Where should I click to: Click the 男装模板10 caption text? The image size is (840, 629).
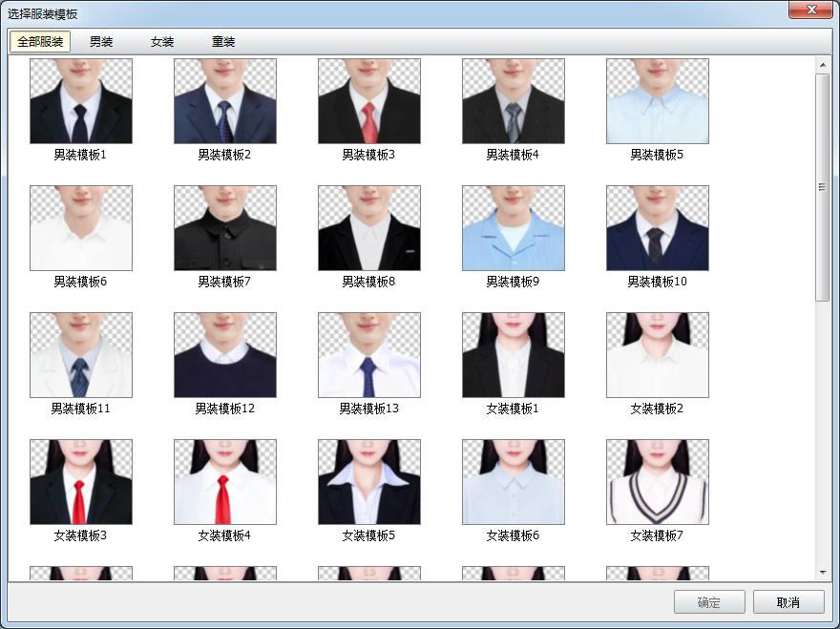(x=658, y=282)
